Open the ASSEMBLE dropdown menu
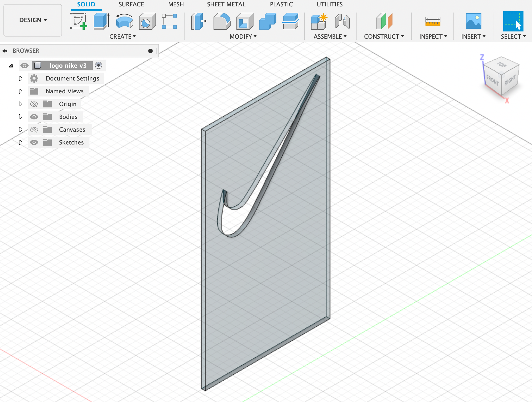 click(330, 37)
